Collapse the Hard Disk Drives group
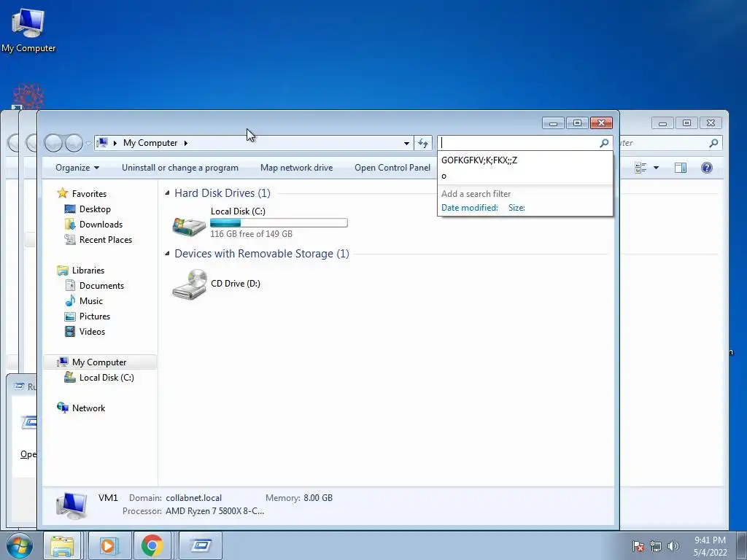The height and width of the screenshot is (560, 747). click(167, 192)
